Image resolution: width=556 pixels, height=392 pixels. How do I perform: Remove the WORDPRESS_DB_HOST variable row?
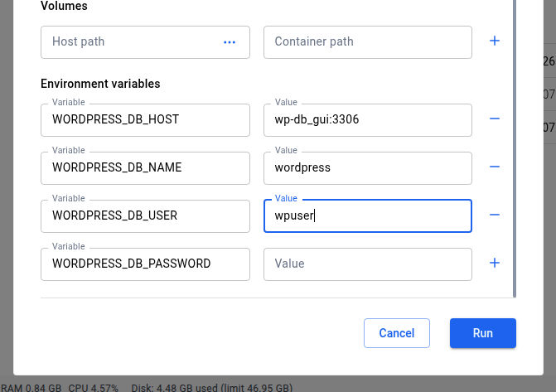pos(495,119)
